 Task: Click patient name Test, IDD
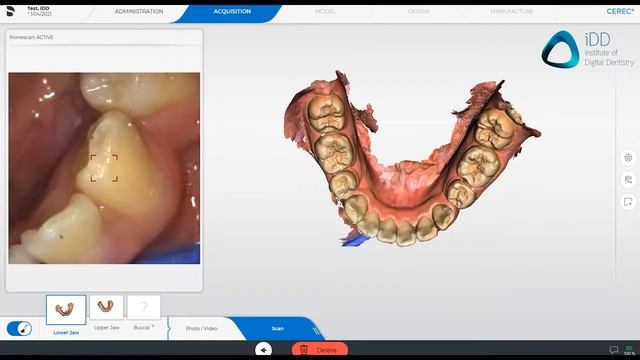39,8
